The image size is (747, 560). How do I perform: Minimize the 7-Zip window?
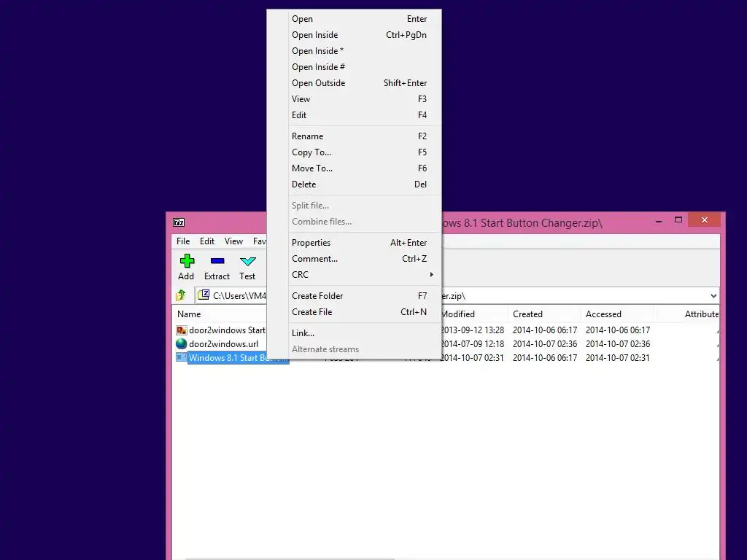pos(659,221)
